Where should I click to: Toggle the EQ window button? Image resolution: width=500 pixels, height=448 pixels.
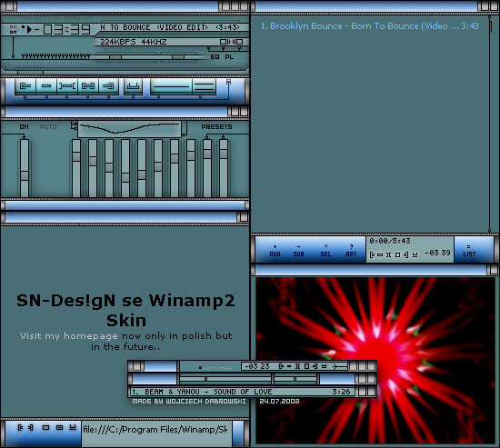point(215,57)
